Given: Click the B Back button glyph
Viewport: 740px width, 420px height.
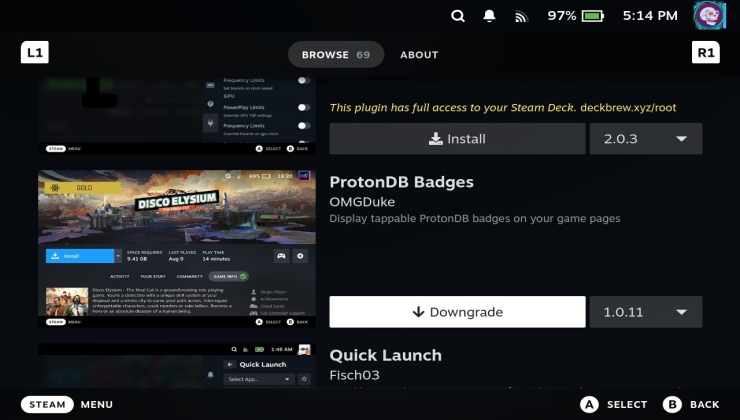Looking at the screenshot, I should tap(672, 404).
